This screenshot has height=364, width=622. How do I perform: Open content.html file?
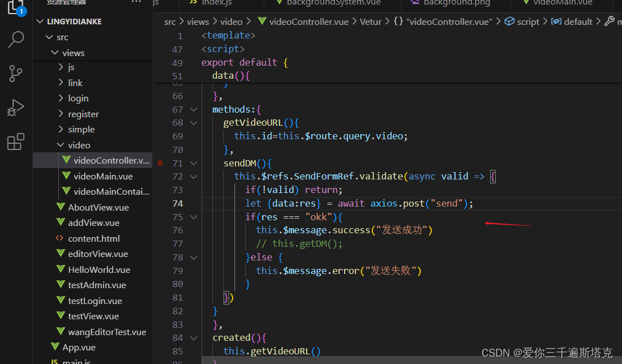coord(93,238)
